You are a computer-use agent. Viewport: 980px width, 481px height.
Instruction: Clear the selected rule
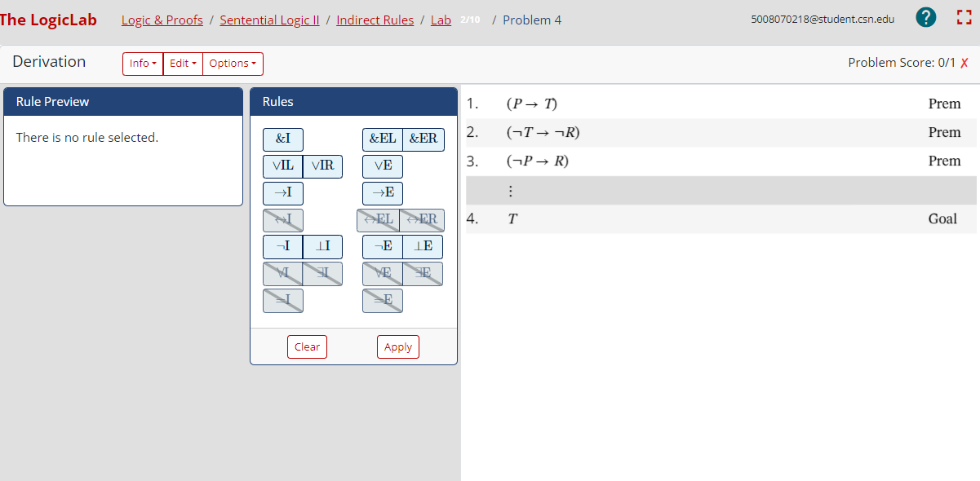pyautogui.click(x=307, y=346)
